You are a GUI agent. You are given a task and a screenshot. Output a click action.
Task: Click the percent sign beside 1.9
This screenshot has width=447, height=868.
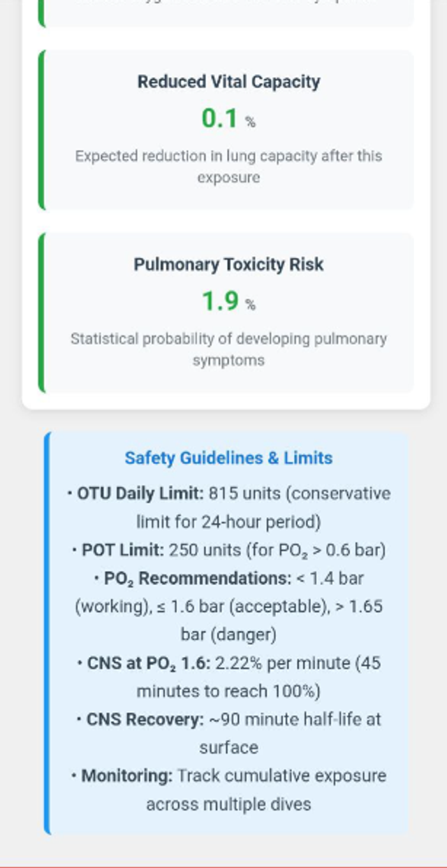(250, 305)
